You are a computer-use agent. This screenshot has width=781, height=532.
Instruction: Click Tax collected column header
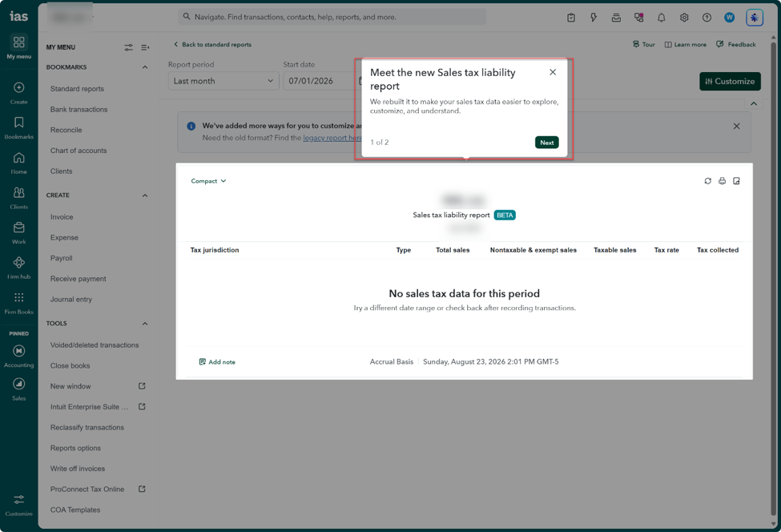pyautogui.click(x=718, y=250)
